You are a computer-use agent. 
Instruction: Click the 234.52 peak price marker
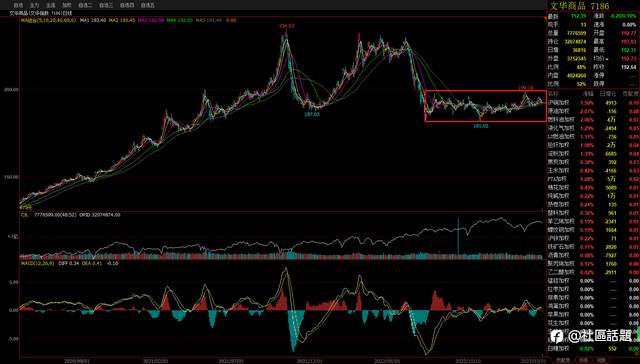287,26
